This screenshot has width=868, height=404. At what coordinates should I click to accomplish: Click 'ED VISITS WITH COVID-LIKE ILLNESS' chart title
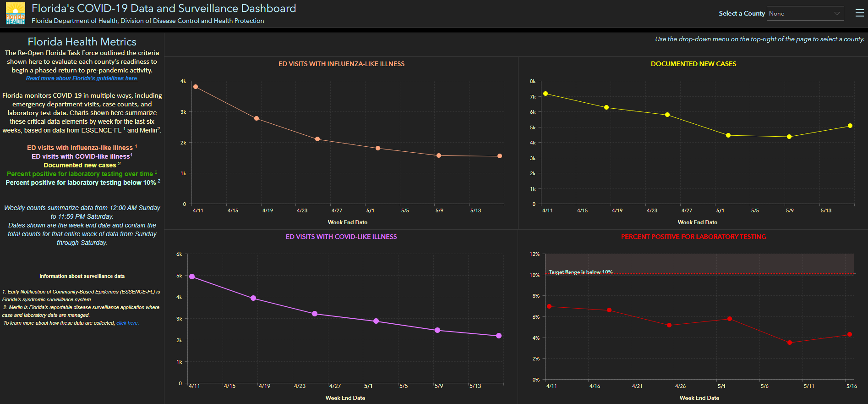tap(341, 237)
